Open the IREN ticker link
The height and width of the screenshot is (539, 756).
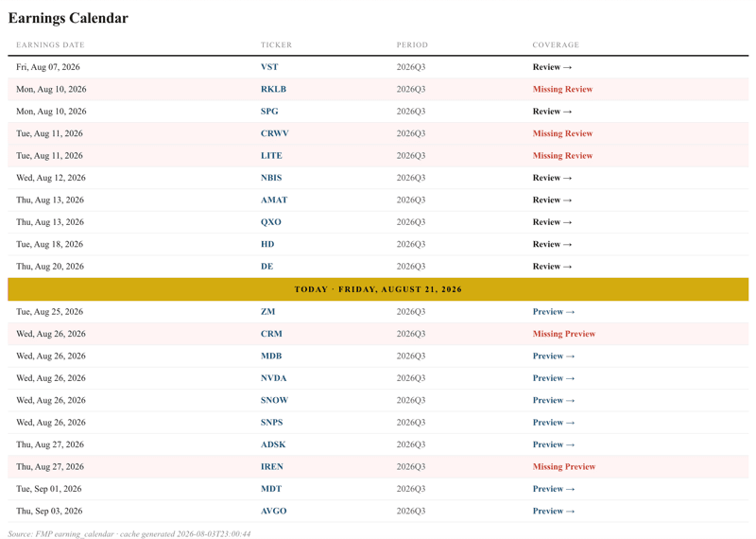point(272,467)
